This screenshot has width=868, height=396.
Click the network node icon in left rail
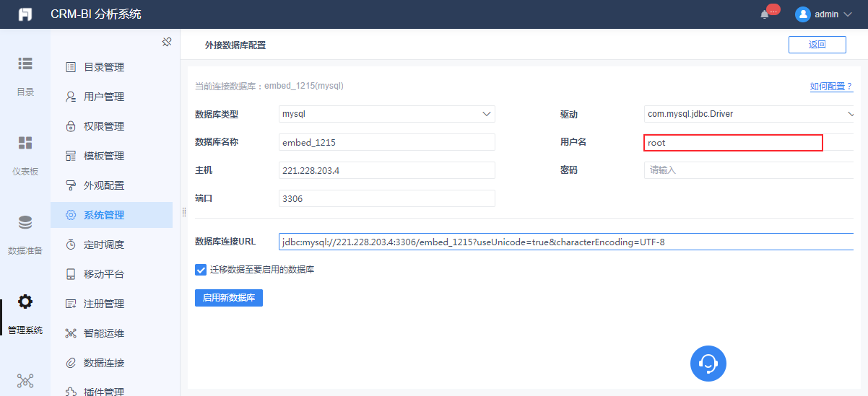(25, 381)
